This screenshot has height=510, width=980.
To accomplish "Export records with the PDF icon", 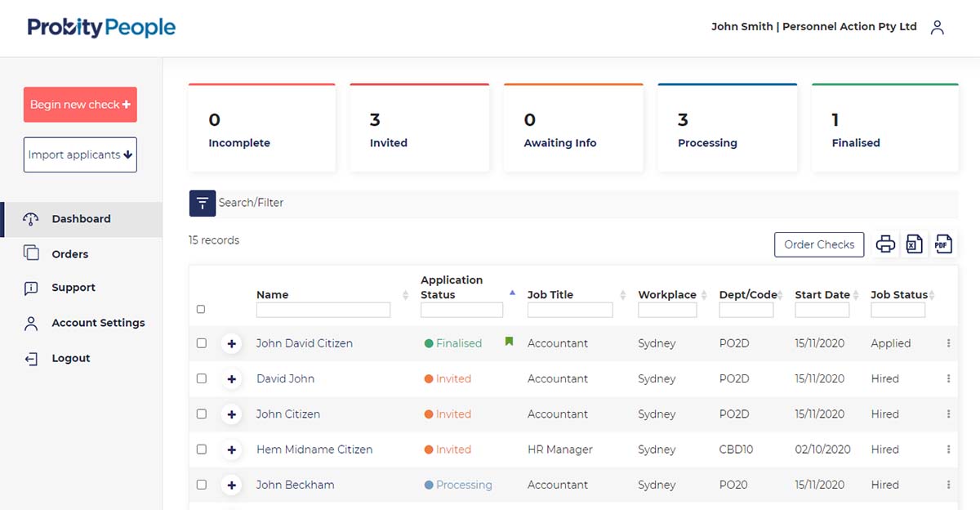I will point(943,244).
